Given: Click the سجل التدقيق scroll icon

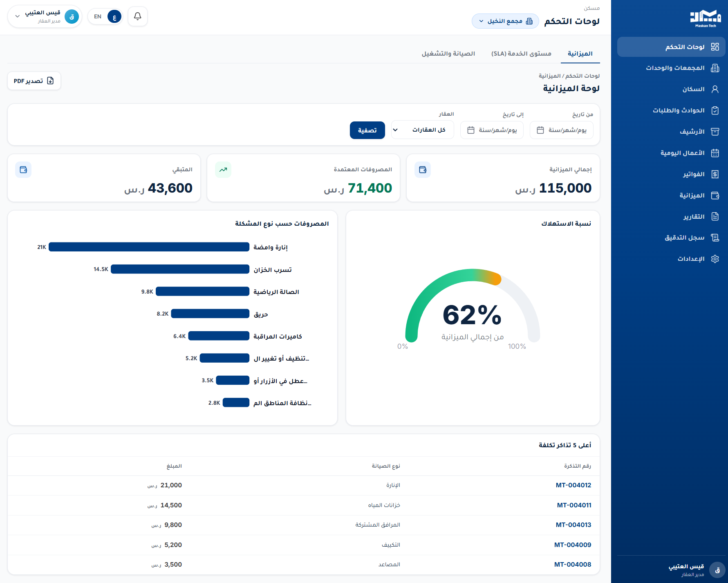Looking at the screenshot, I should pyautogui.click(x=715, y=238).
